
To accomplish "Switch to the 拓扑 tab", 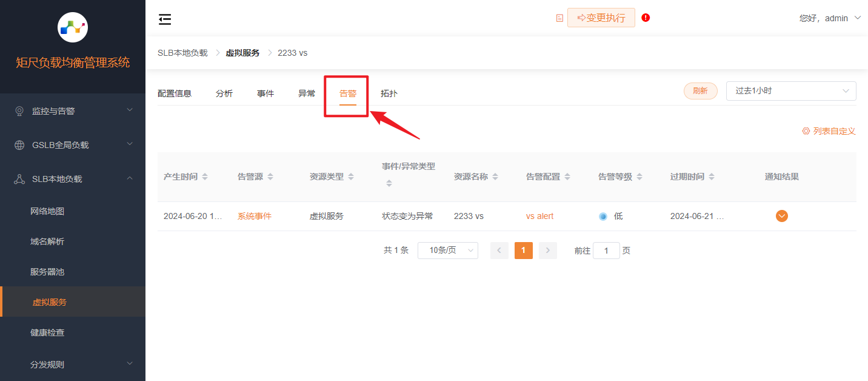I will tap(389, 93).
